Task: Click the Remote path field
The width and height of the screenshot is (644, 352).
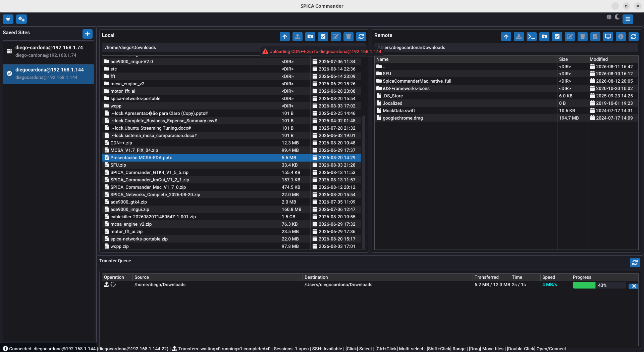Action: pos(506,48)
